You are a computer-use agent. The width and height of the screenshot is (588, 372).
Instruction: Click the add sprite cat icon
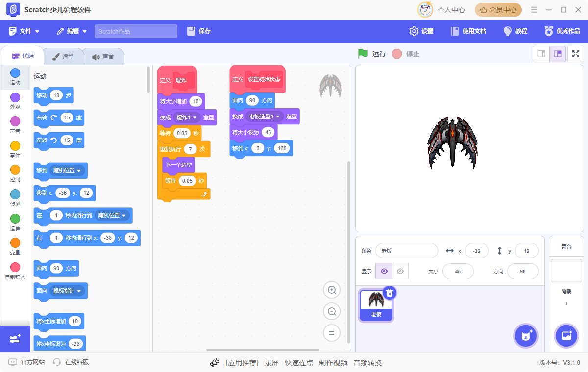pyautogui.click(x=526, y=336)
